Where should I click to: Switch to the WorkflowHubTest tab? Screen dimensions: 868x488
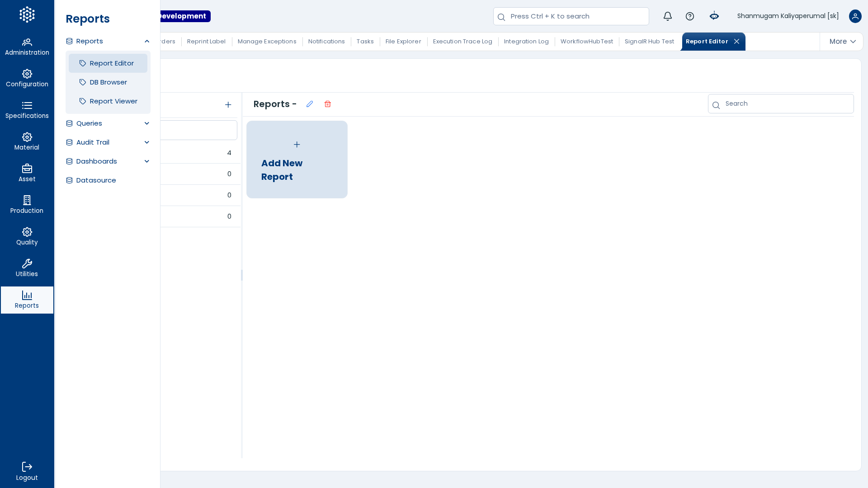tap(587, 42)
